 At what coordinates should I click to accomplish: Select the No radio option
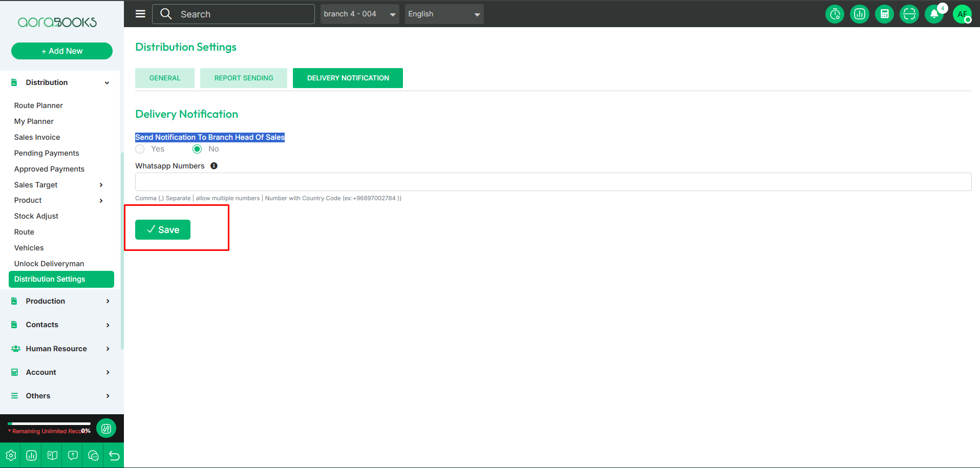click(197, 149)
